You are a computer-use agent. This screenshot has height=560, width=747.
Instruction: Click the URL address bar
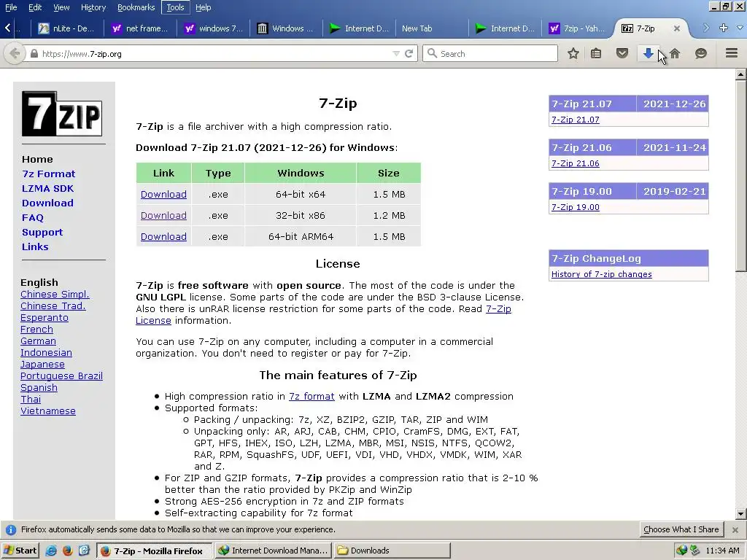coord(214,54)
